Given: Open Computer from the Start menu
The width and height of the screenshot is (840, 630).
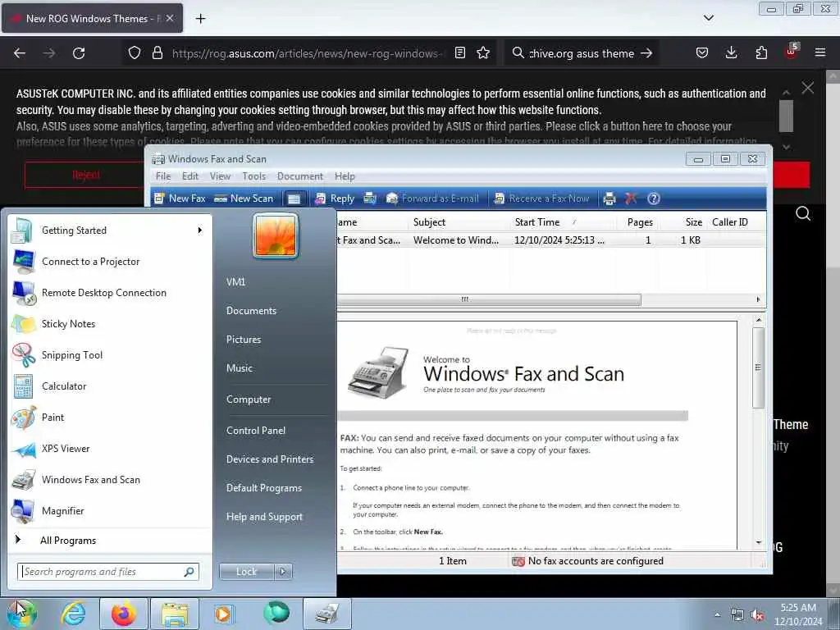Looking at the screenshot, I should point(249,399).
